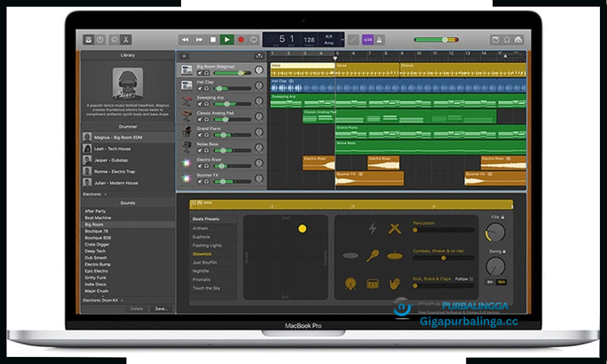Click the green Play button
Viewport: 607px width, 364px height.
[227, 39]
